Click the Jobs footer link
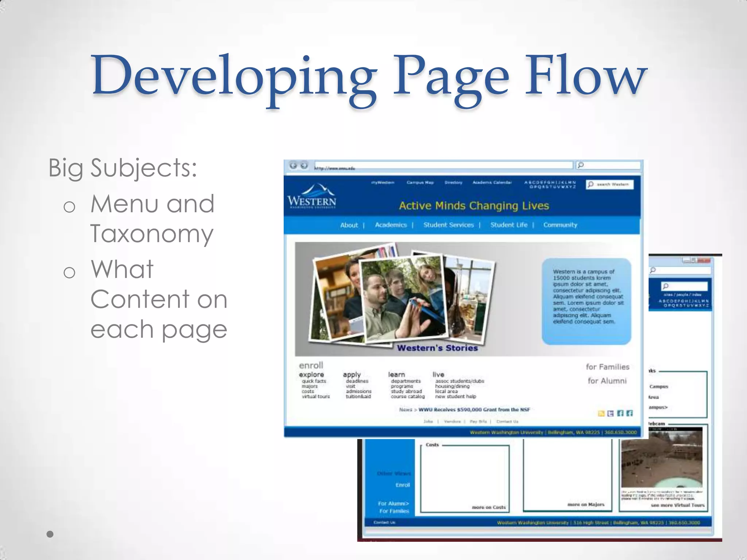The image size is (747, 560). tap(428, 421)
